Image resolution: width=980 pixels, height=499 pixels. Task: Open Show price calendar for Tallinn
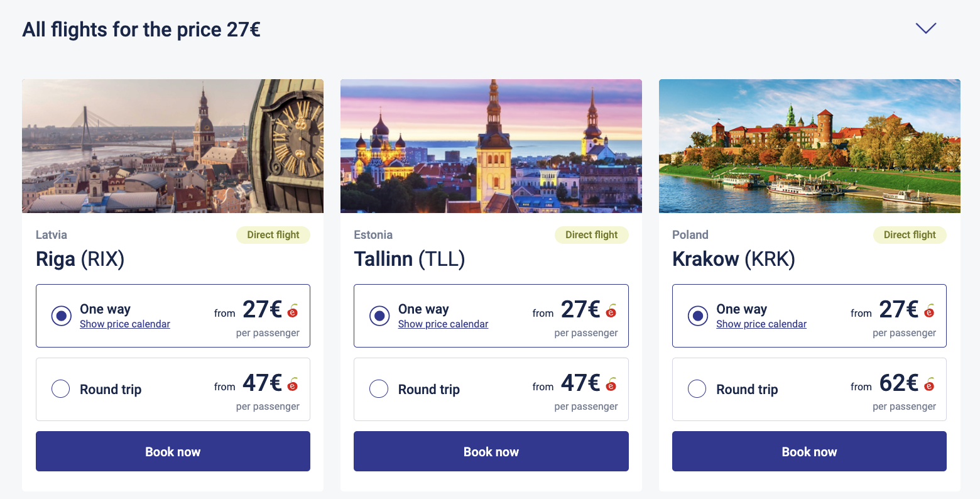(x=443, y=324)
